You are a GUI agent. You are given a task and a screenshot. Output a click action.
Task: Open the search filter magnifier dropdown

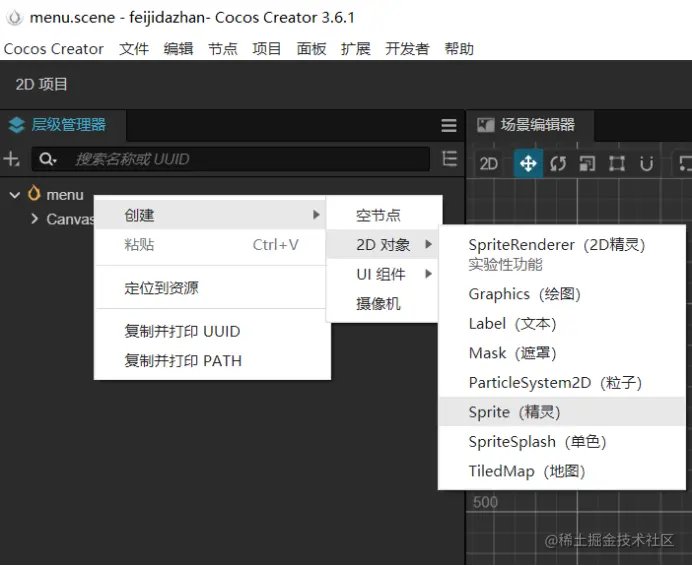(x=47, y=159)
